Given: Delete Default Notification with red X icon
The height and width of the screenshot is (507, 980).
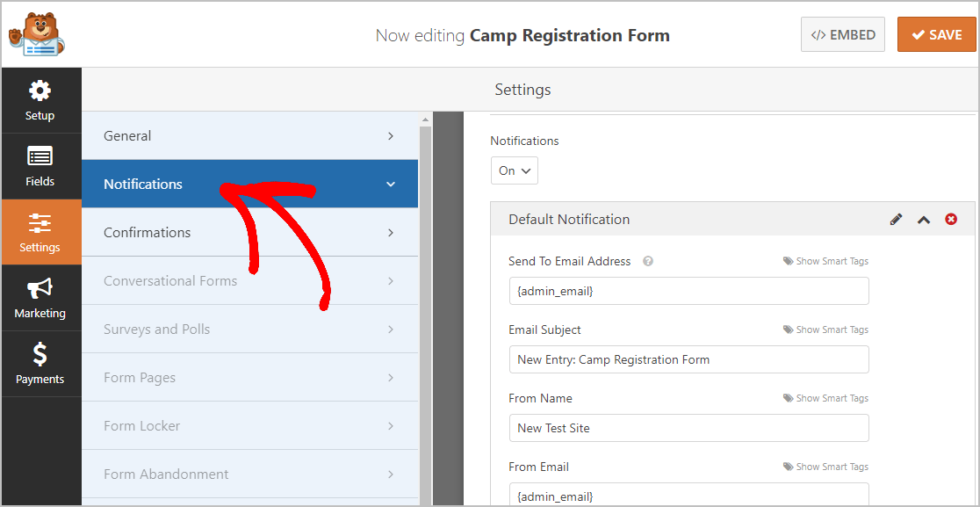Looking at the screenshot, I should tap(951, 220).
